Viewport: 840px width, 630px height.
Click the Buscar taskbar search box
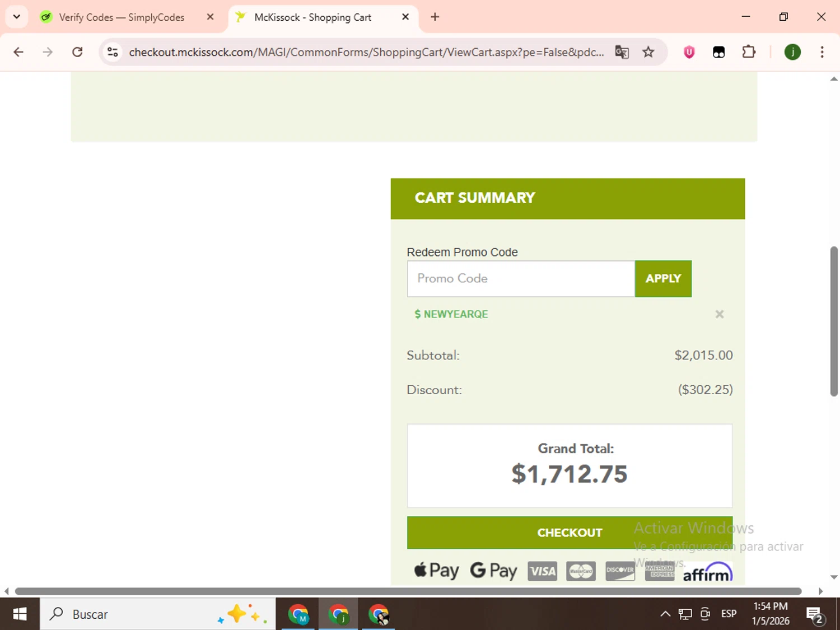point(158,614)
